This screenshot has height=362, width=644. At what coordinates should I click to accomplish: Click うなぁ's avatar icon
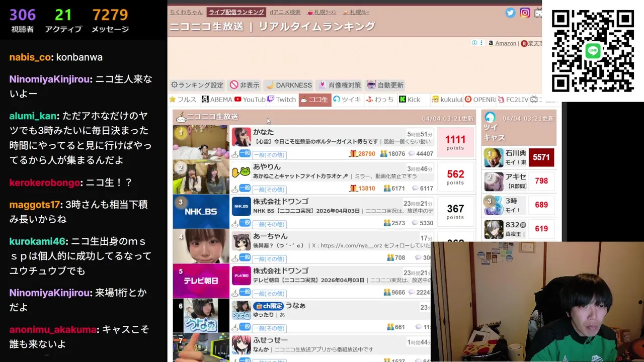(x=241, y=311)
